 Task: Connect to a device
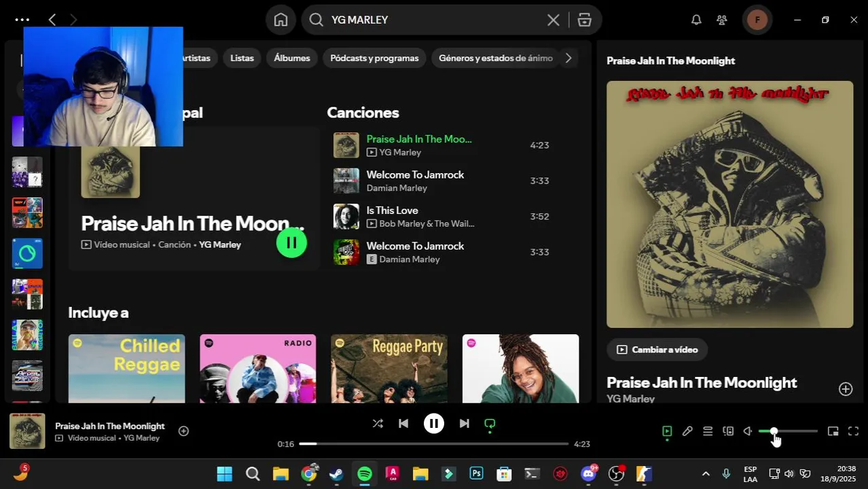pos(728,431)
